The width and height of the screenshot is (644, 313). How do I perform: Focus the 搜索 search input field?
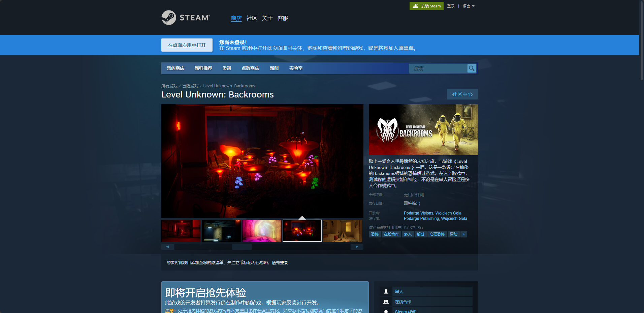(438, 68)
